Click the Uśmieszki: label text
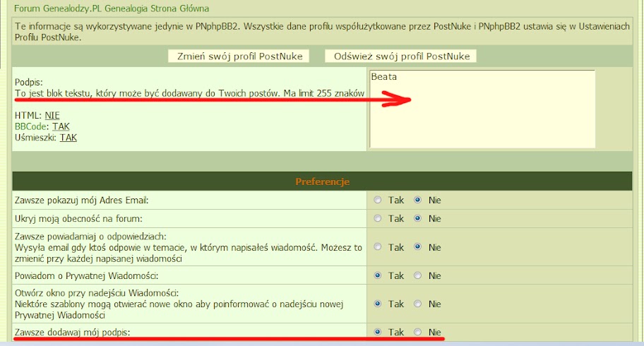 click(35, 138)
